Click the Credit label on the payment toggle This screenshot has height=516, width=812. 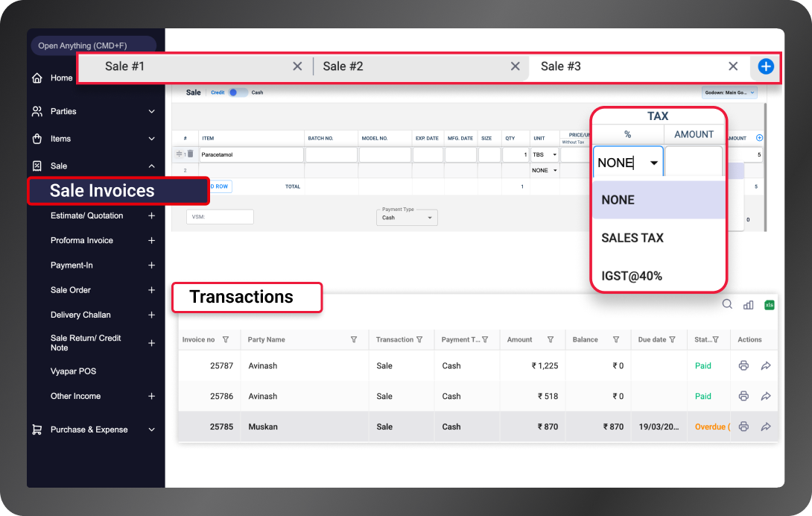[217, 92]
